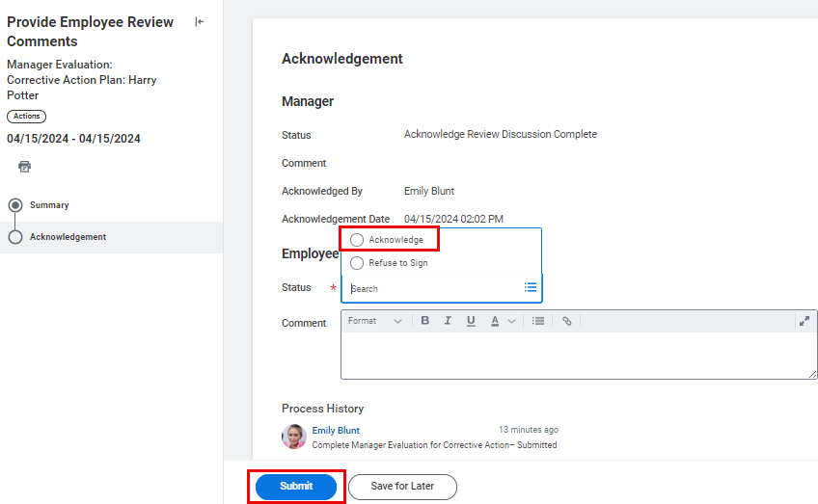The image size is (818, 504).
Task: Insert a link in the comment
Action: 566,321
